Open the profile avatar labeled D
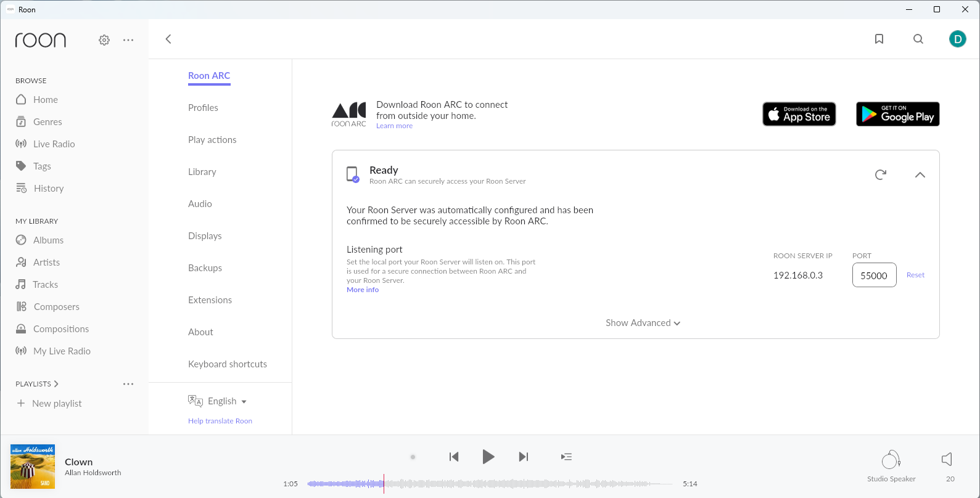980x498 pixels. point(958,39)
